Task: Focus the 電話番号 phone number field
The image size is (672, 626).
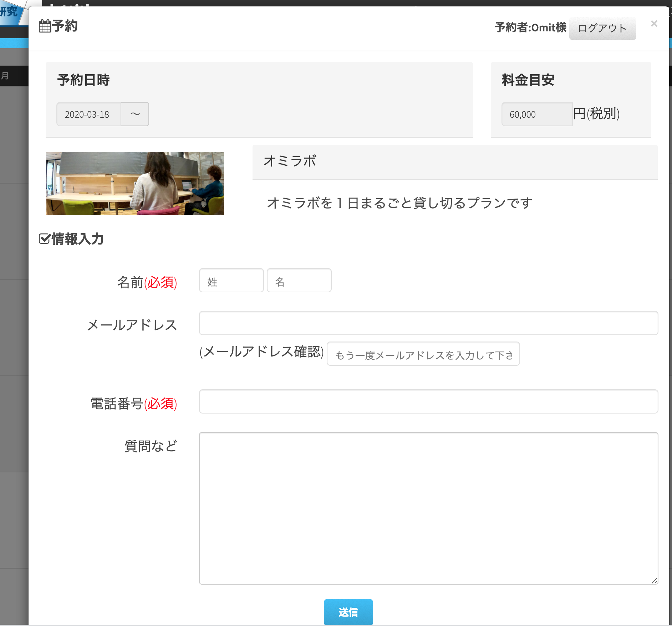Action: 428,402
